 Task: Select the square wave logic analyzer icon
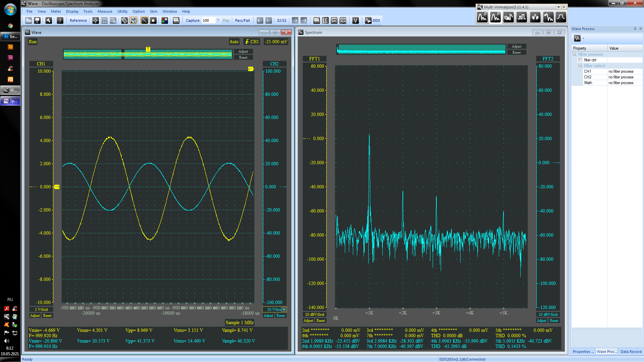pyautogui.click(x=522, y=17)
